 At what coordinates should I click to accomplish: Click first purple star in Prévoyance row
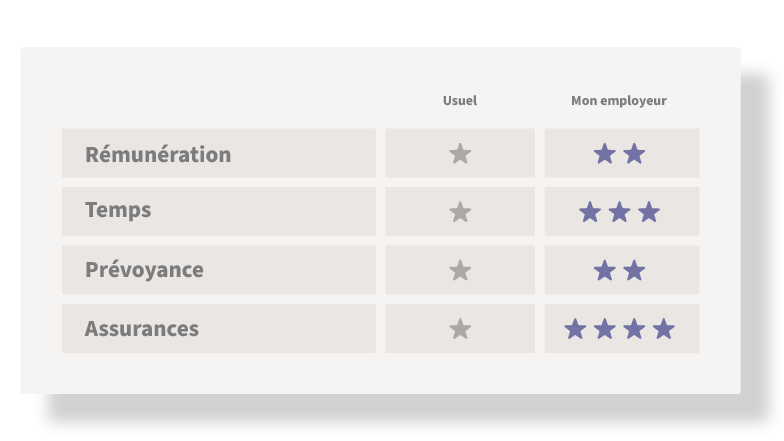click(x=604, y=270)
